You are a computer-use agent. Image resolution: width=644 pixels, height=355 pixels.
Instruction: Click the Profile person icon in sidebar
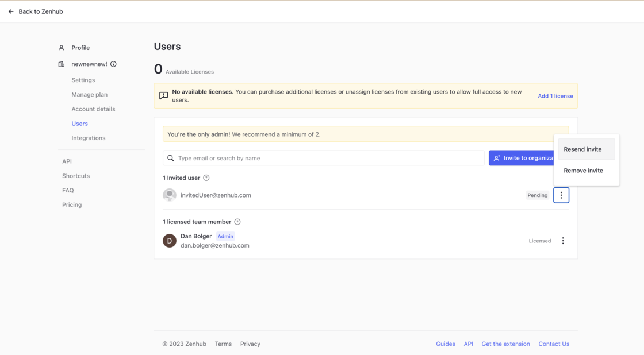click(61, 48)
